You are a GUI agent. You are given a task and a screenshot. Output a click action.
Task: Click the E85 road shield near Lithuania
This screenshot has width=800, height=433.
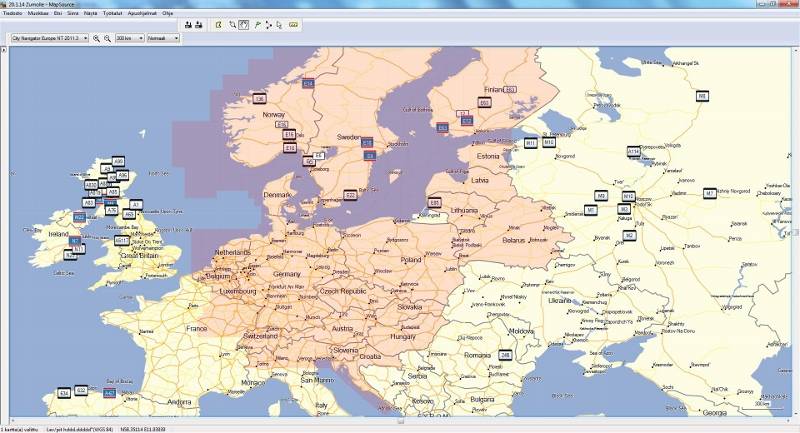click(434, 203)
